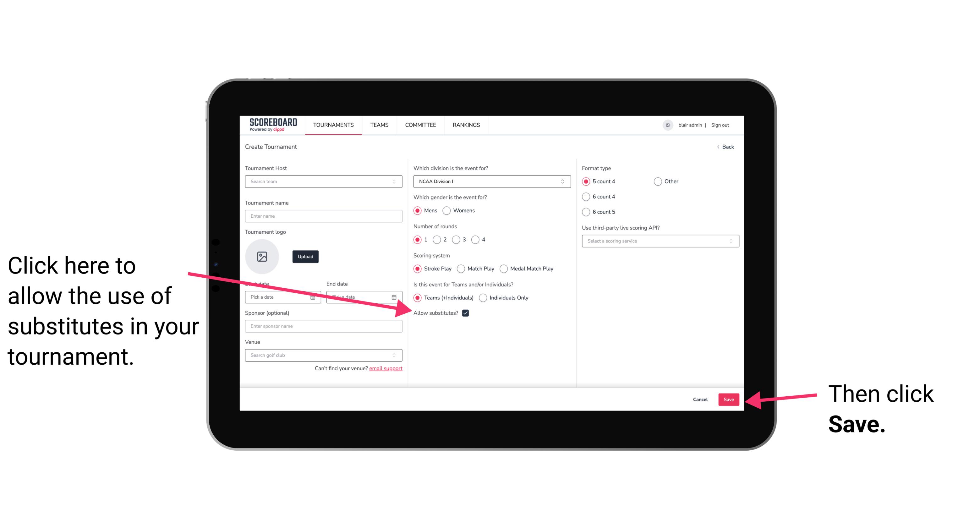Click the Save button
Screen dimensions: 980x527
(x=728, y=399)
